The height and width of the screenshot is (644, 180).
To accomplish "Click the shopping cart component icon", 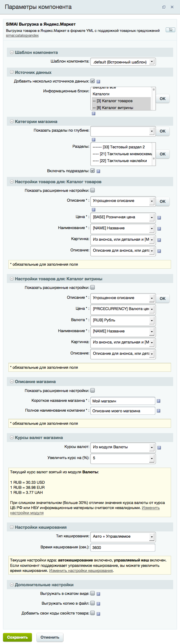I will tap(170, 30).
